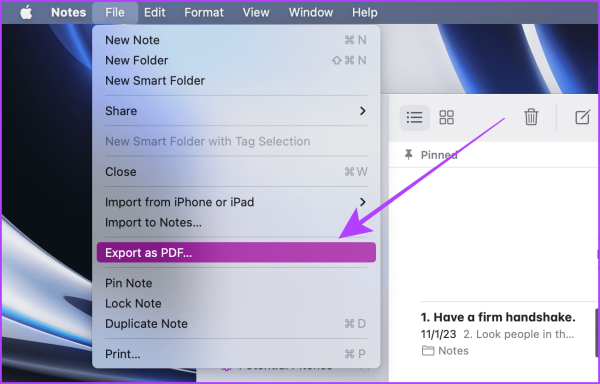
Task: Open the Format menu
Action: pos(204,12)
